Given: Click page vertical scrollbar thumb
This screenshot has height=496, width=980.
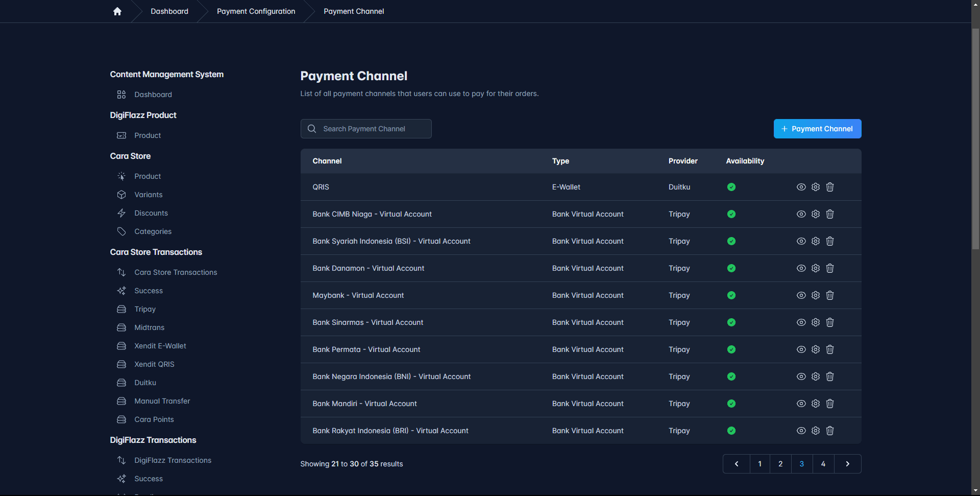Looking at the screenshot, I should pos(975,139).
